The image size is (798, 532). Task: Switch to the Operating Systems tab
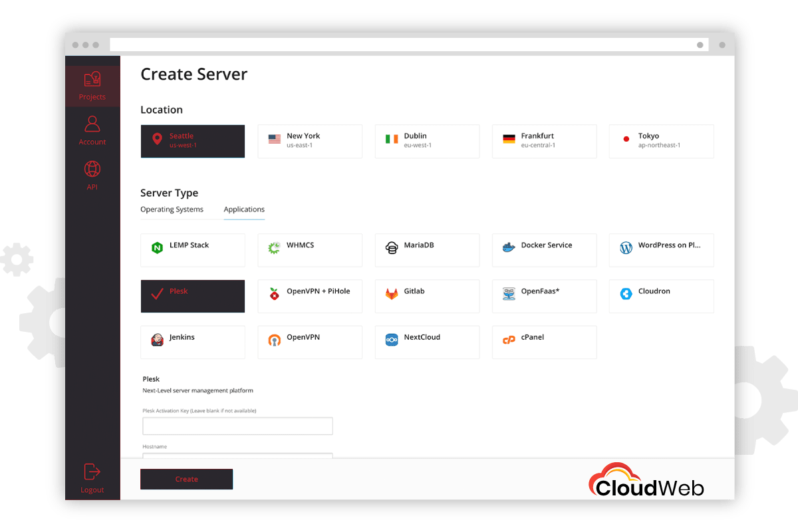172,209
